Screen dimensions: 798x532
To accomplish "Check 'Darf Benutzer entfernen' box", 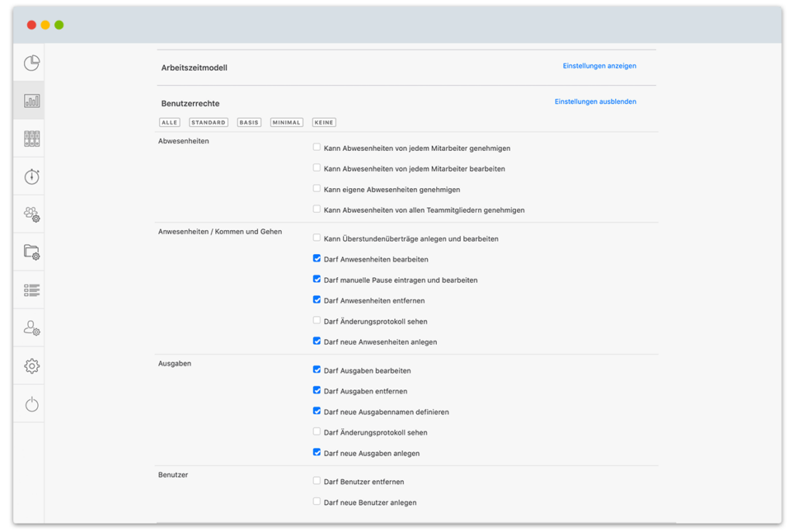I will coord(317,481).
